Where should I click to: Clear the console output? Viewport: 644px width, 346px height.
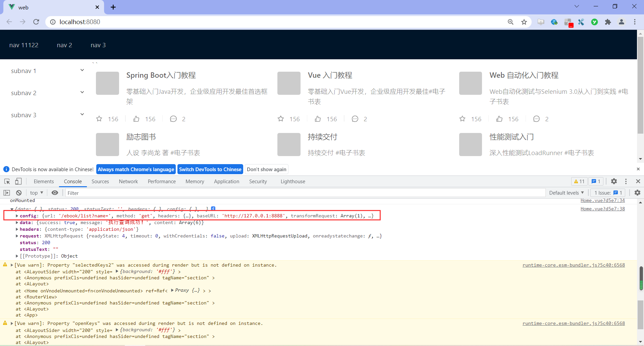pyautogui.click(x=19, y=193)
